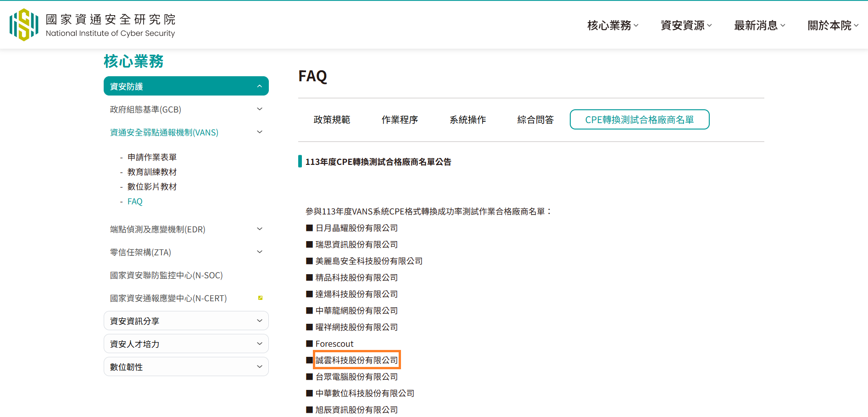Click the 113年度CPE轉換測試合格廠商名單公告 heading
Screen dimensions: 868x417
[378, 162]
